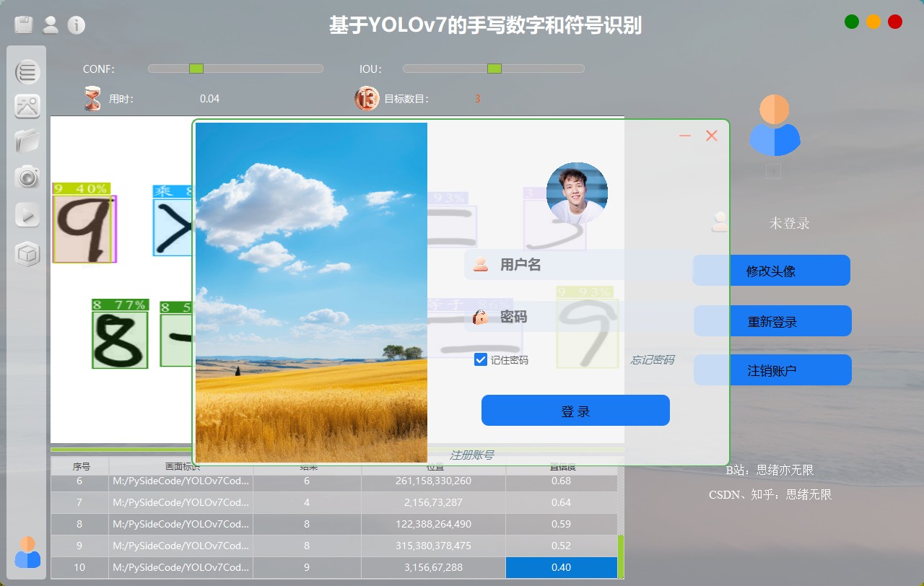924x586 pixels.
Task: Select row number 10 in table
Action: pyautogui.click(x=80, y=567)
